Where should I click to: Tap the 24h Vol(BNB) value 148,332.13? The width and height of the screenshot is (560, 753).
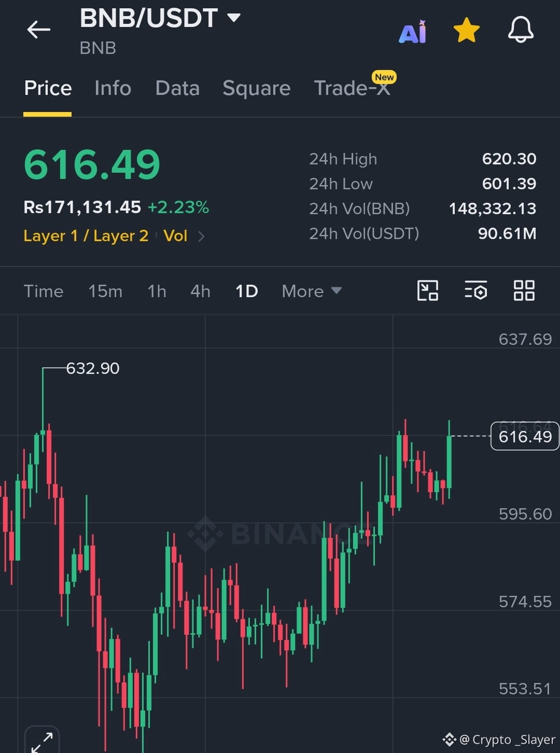click(x=493, y=208)
